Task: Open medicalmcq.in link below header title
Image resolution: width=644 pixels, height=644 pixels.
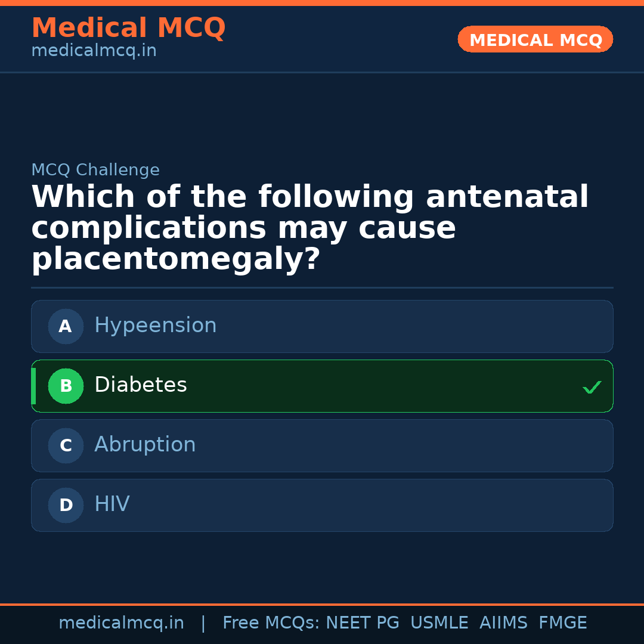Action: click(x=94, y=51)
